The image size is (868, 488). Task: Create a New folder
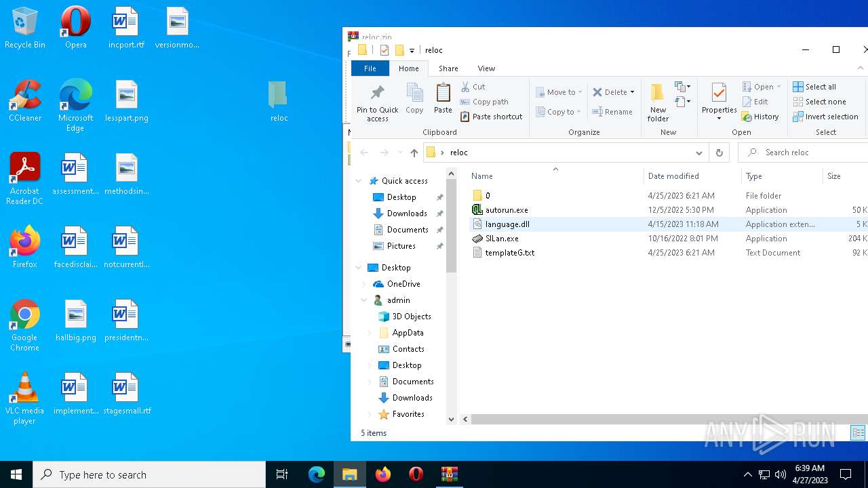(658, 103)
